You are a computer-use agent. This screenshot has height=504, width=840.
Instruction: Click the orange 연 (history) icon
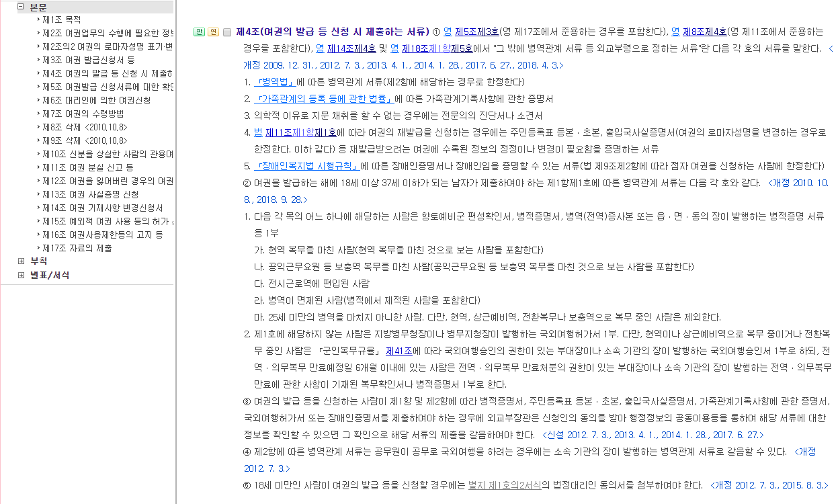click(213, 32)
